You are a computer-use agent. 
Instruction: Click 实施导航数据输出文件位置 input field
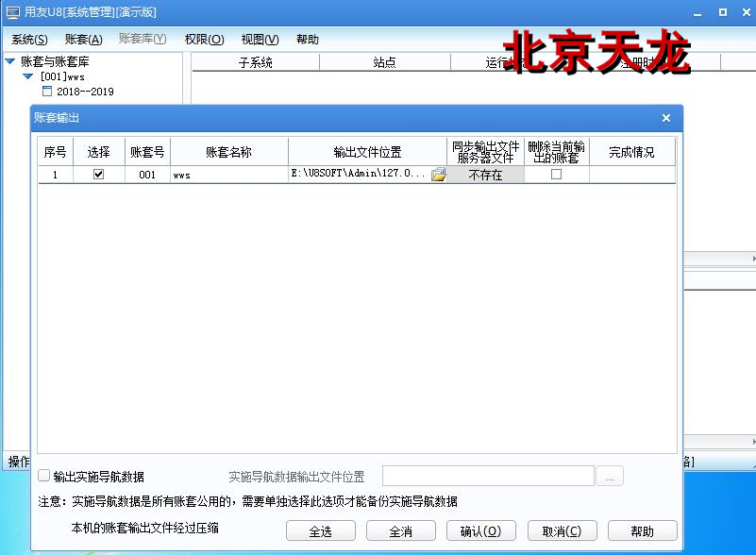click(488, 477)
